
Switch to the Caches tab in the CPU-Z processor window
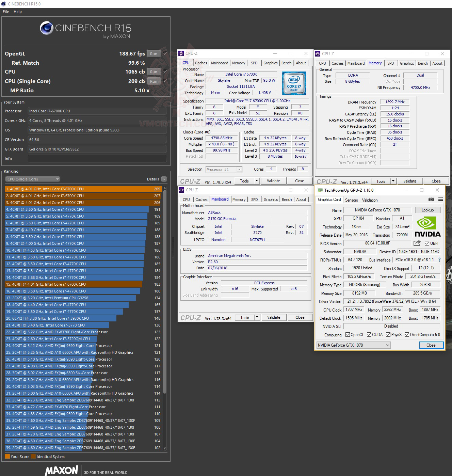[201, 63]
